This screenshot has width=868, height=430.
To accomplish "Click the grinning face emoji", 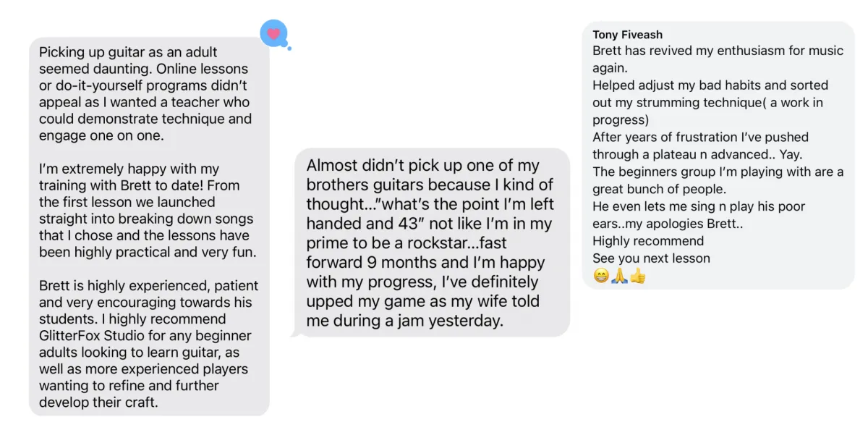I will click(x=601, y=276).
